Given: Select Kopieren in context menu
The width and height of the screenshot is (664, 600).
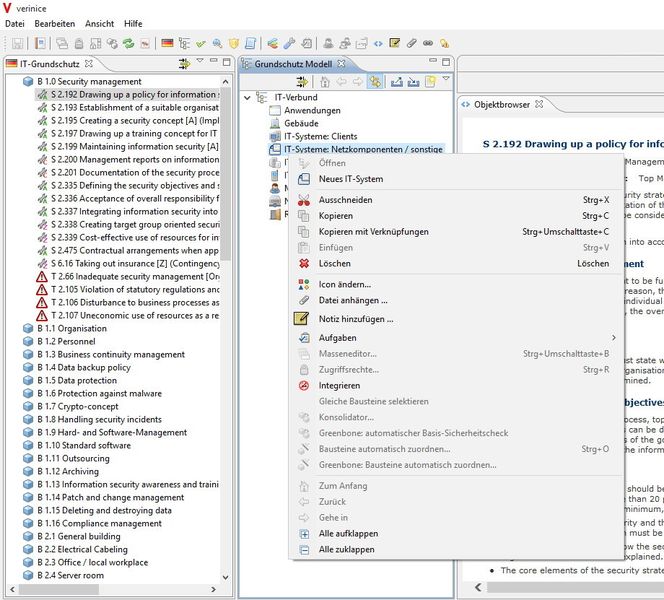Looking at the screenshot, I should click(455, 216).
